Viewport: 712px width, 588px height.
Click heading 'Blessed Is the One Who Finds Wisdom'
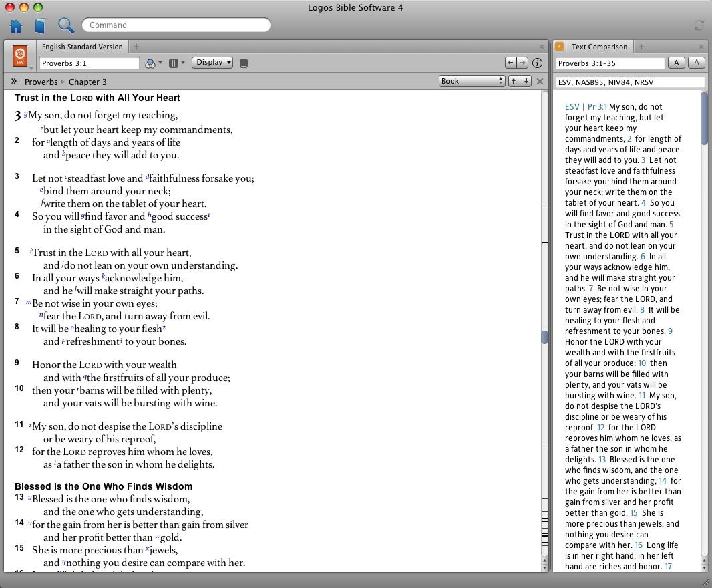point(104,486)
